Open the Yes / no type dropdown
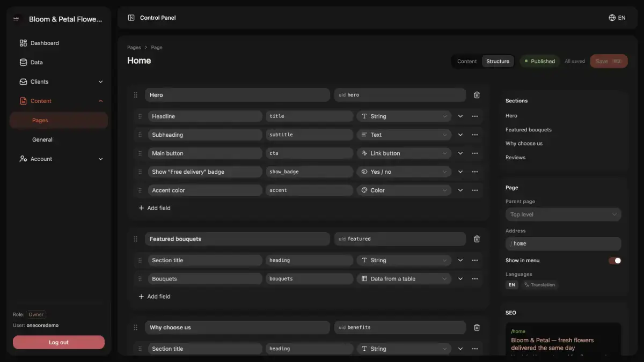The image size is (644, 362). [x=404, y=172]
